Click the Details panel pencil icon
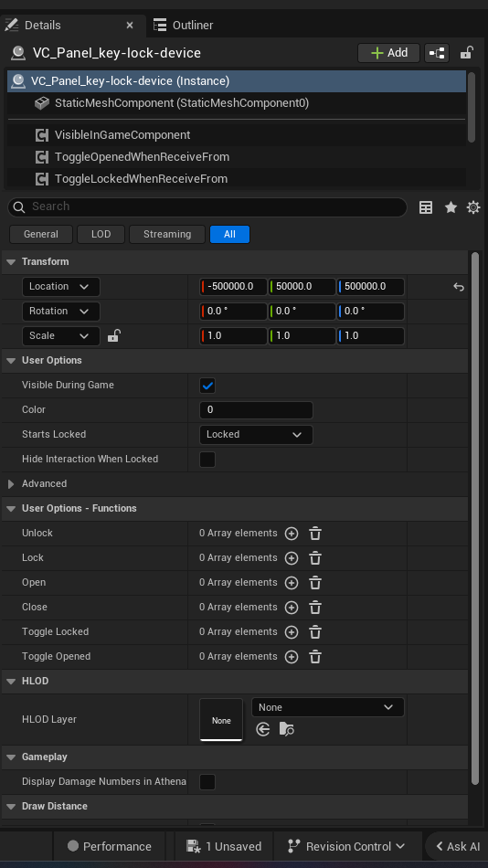488x868 pixels. [11, 25]
